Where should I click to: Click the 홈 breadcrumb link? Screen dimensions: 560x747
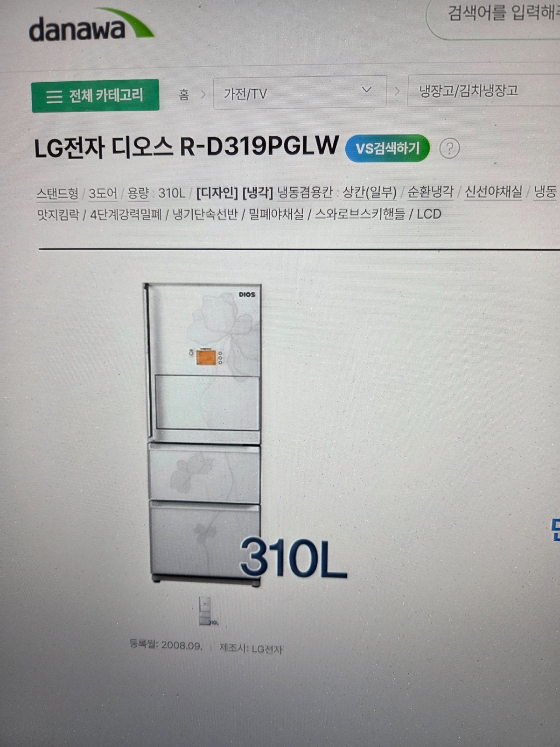[x=184, y=95]
